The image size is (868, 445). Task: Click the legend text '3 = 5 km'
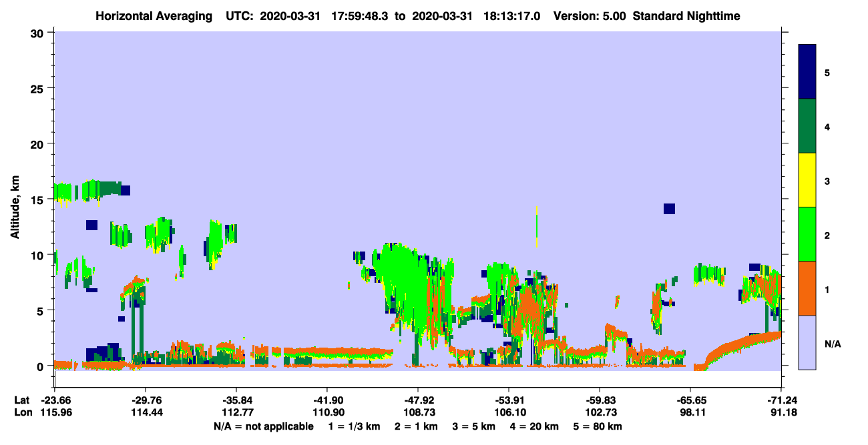click(x=473, y=426)
